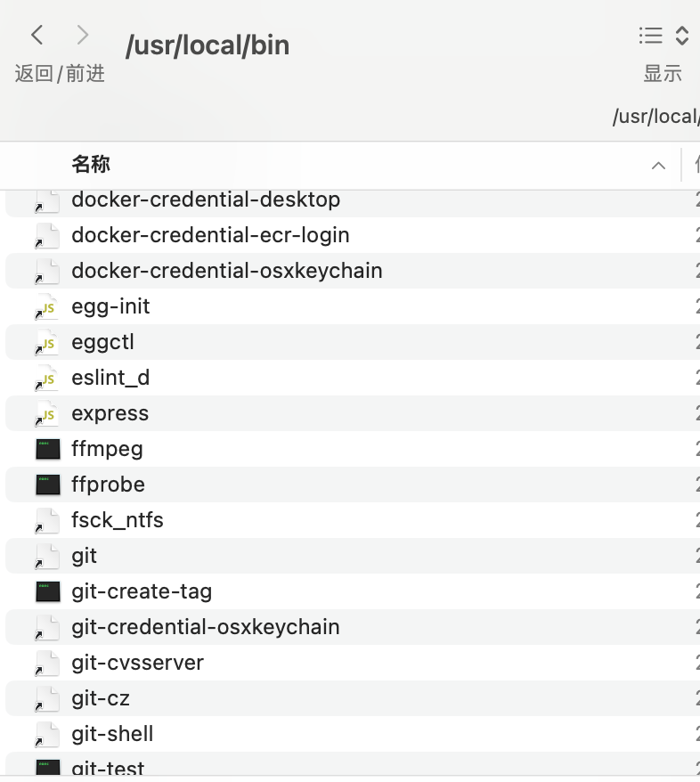The image size is (700, 782).
Task: Click the express JS file icon
Action: pos(47,413)
